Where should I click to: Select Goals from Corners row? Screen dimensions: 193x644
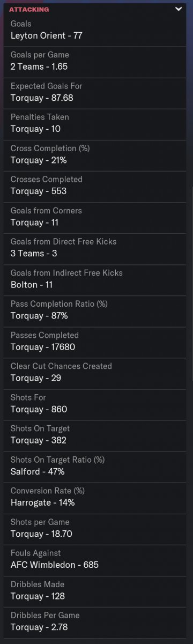[96, 217]
